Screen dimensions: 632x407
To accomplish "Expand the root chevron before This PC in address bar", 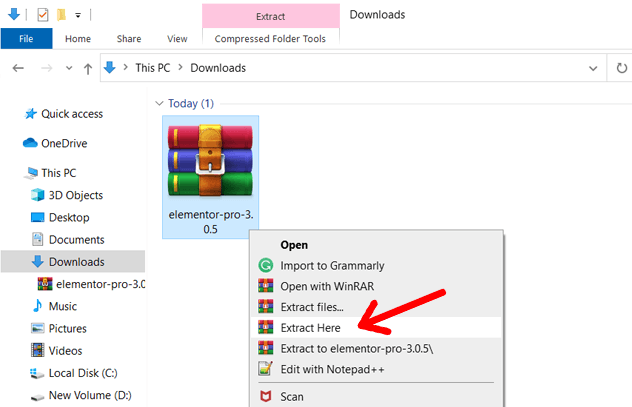I will [125, 67].
